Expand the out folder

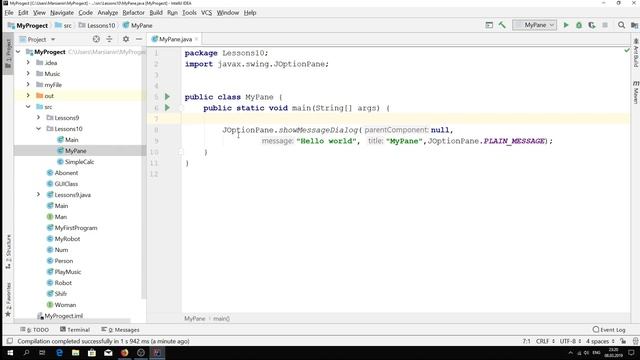point(28,96)
